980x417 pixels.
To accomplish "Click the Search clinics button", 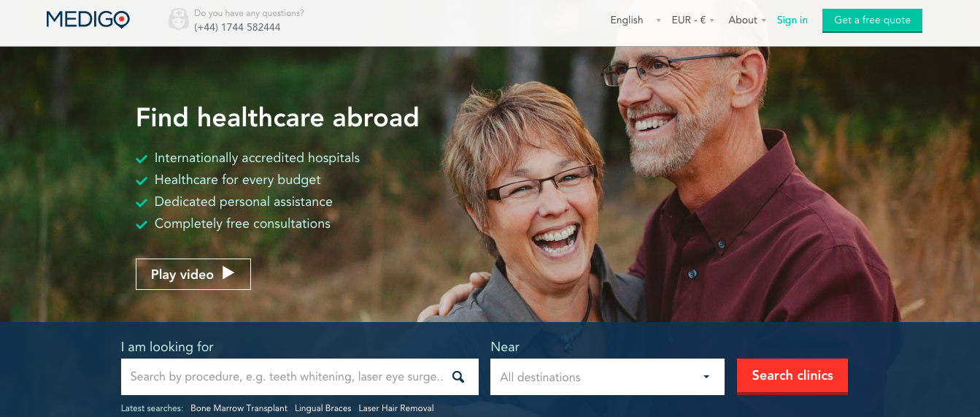I will (792, 376).
